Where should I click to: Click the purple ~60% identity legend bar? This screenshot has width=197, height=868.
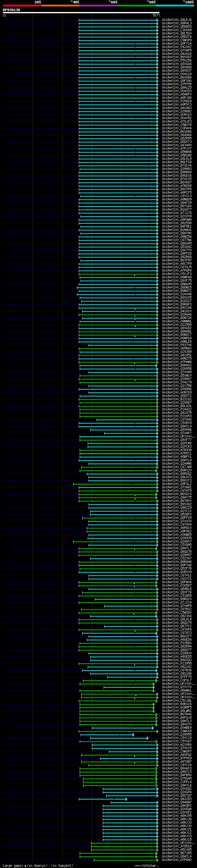[x=98, y=6]
